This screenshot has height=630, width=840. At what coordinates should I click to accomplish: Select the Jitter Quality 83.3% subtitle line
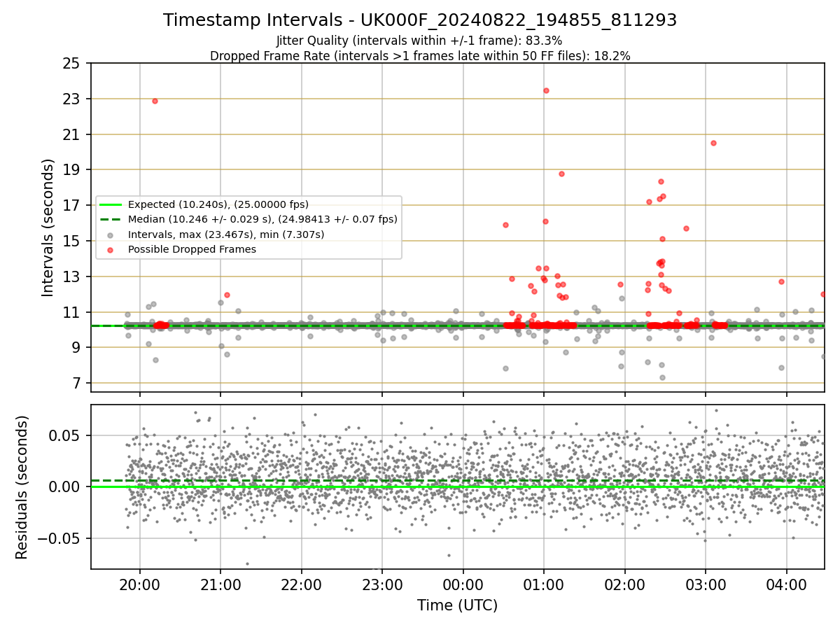coord(419,41)
